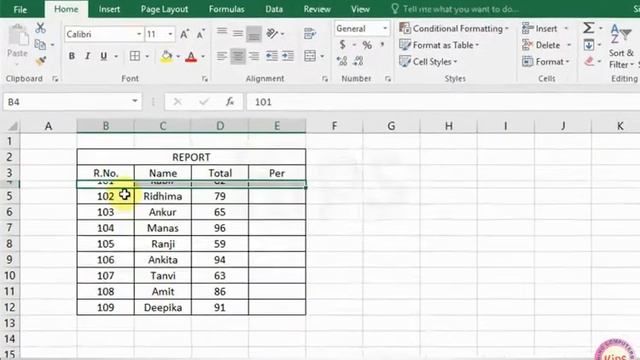
Task: Expand the Name Box dropdown arrow
Action: click(134, 101)
